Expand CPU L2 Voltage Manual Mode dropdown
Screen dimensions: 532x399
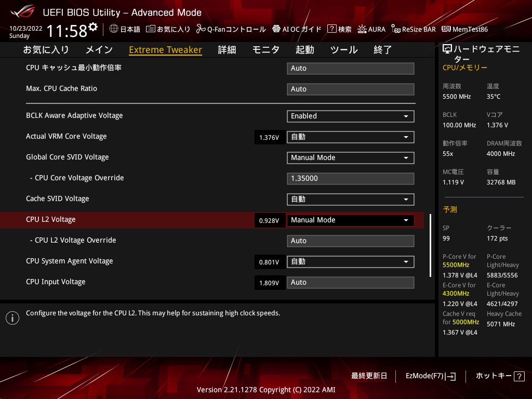(x=351, y=220)
